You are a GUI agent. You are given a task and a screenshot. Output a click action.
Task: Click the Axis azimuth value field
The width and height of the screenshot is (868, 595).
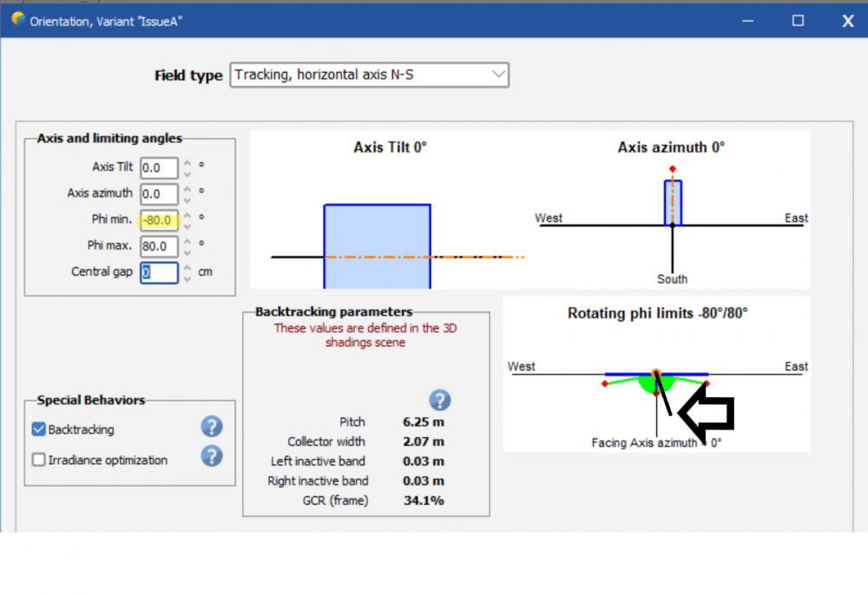[159, 194]
